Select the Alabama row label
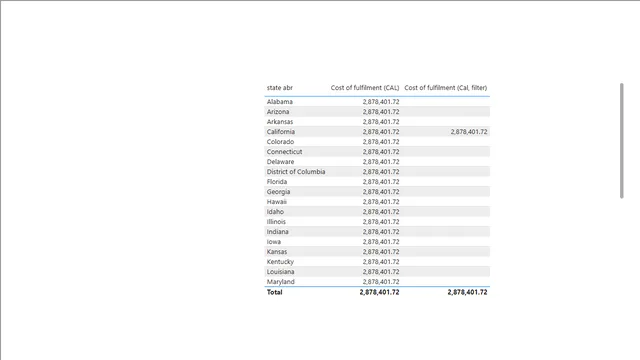Screen dimensions: 640x360 coord(280,102)
